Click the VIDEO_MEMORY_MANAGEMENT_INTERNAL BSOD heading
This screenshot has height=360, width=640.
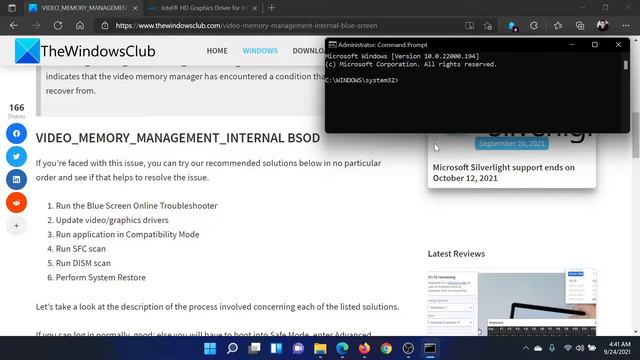click(178, 138)
